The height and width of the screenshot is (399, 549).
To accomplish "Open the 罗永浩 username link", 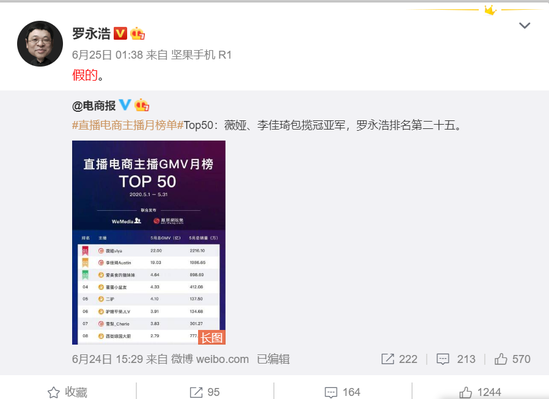I will coord(91,34).
